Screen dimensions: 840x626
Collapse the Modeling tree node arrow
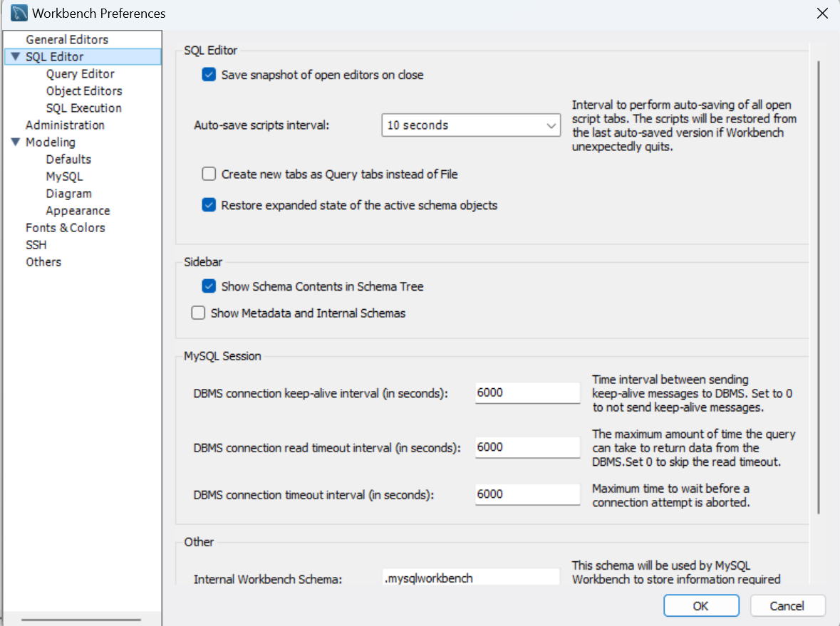point(16,142)
